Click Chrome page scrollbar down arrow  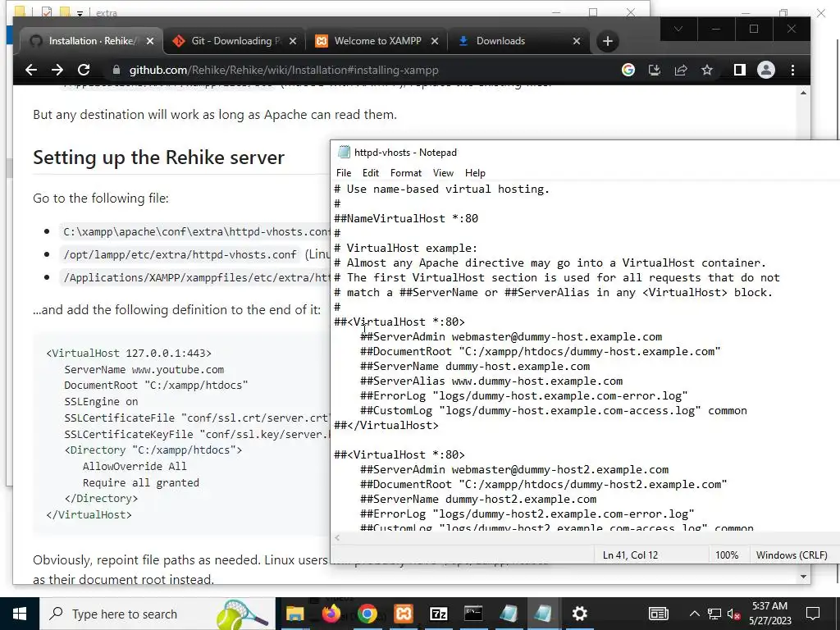(803, 577)
